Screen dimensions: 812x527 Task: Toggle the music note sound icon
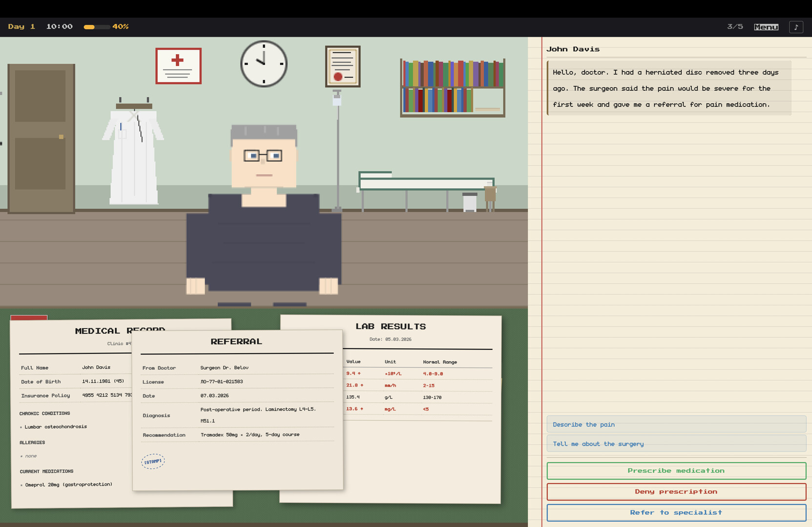[x=796, y=27]
